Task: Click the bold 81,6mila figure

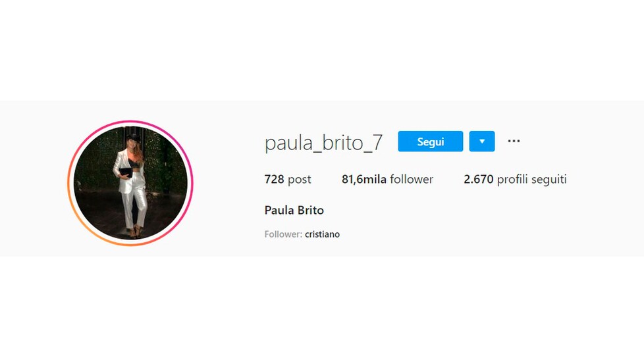Action: click(364, 179)
